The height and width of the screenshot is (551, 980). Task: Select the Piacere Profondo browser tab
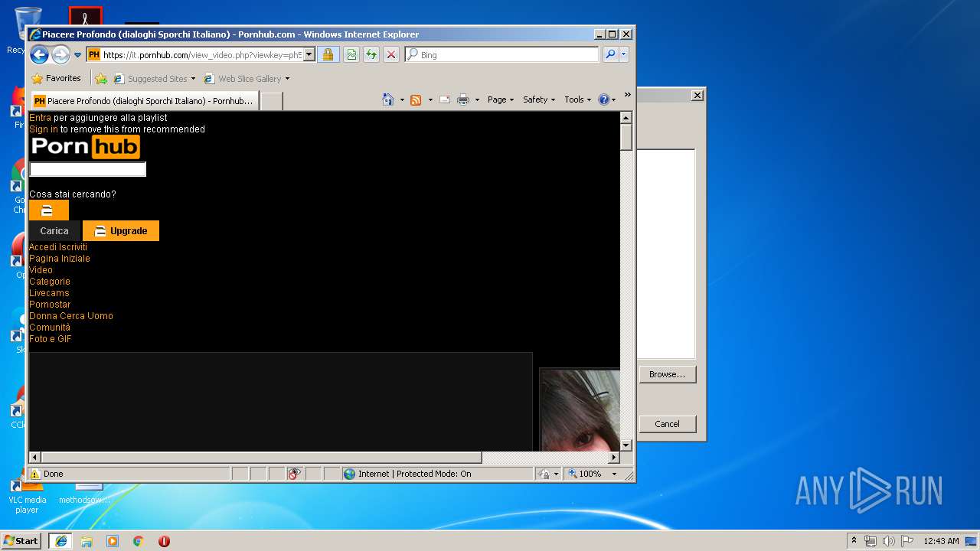(x=144, y=101)
